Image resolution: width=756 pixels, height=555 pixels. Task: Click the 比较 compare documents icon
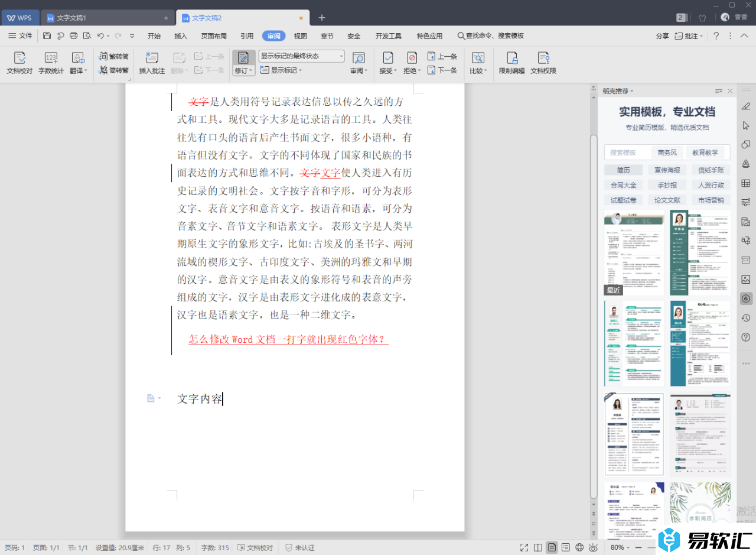point(478,58)
